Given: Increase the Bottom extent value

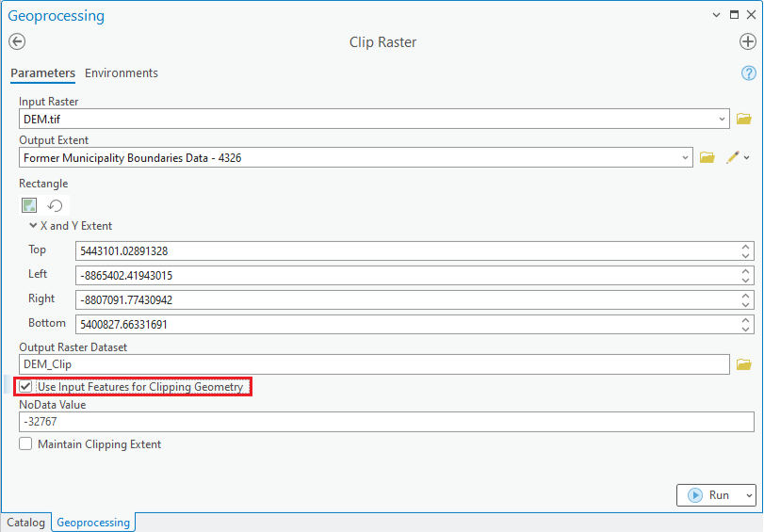Looking at the screenshot, I should pyautogui.click(x=745, y=320).
